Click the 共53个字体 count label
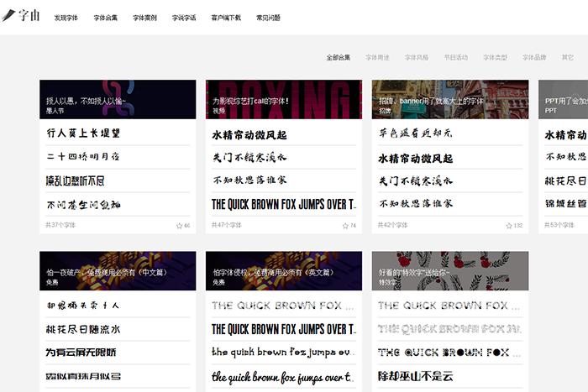Screen dimensions: 588x392 point(559,225)
